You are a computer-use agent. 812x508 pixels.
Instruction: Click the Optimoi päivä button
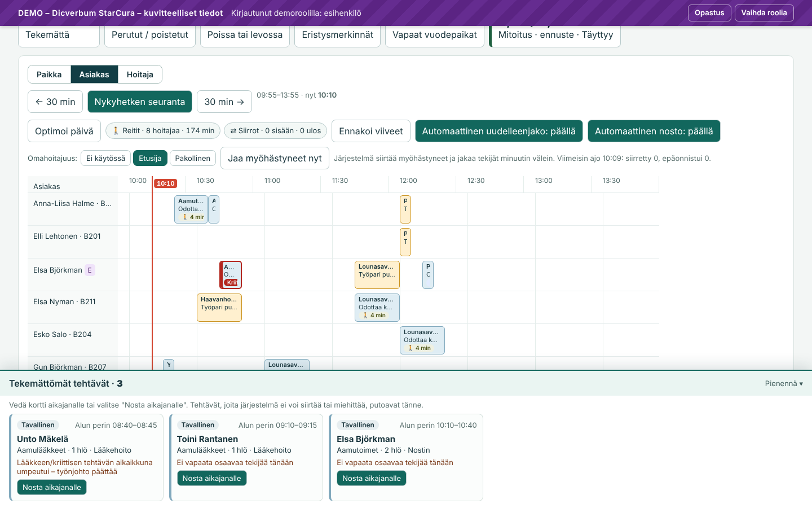click(64, 131)
